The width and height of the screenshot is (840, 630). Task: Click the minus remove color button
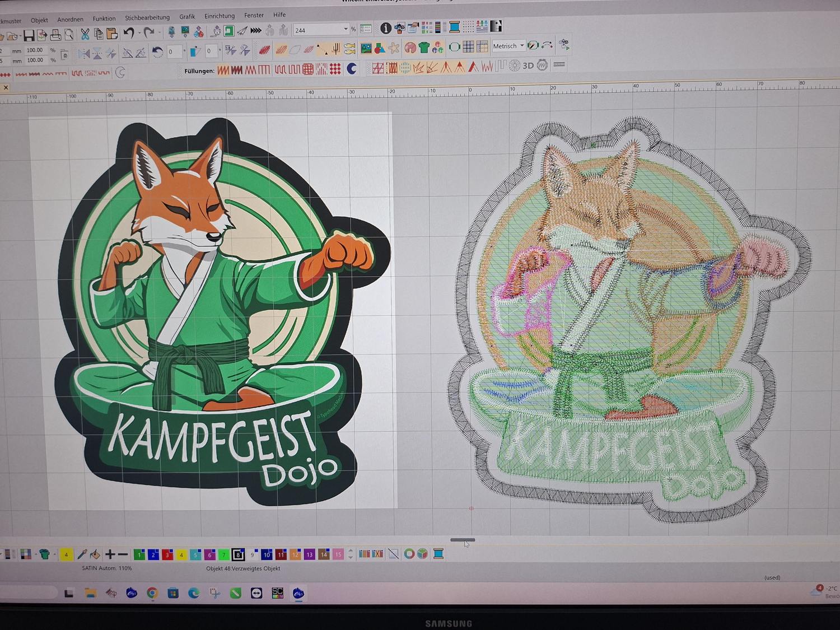pos(123,554)
